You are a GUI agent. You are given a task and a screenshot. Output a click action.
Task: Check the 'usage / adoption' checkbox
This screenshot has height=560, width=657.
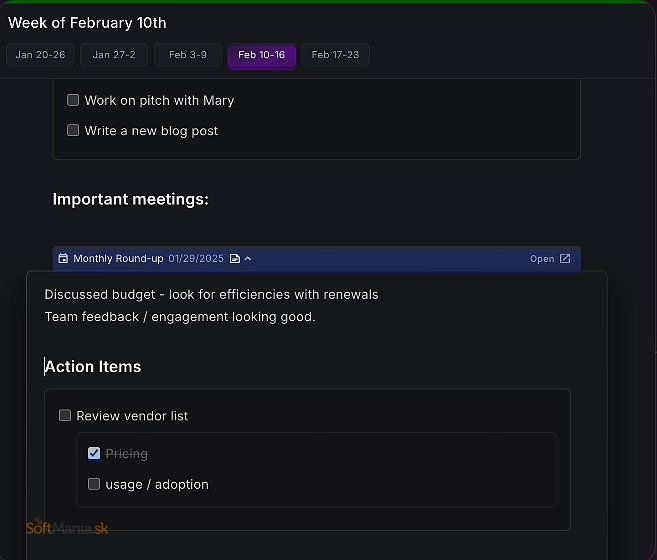point(94,484)
